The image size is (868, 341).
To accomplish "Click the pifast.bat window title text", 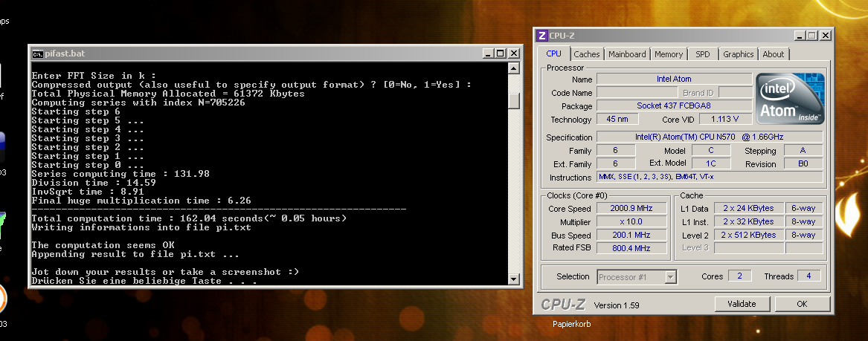I will point(65,53).
